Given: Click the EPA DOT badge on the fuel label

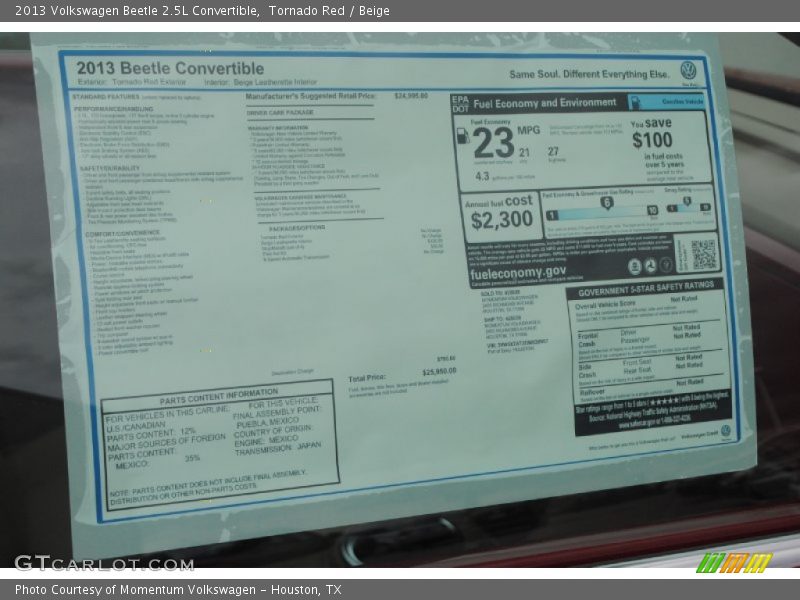Looking at the screenshot, I should coord(460,104).
